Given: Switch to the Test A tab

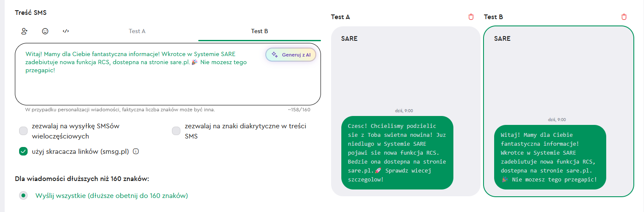Looking at the screenshot, I should pyautogui.click(x=137, y=31).
